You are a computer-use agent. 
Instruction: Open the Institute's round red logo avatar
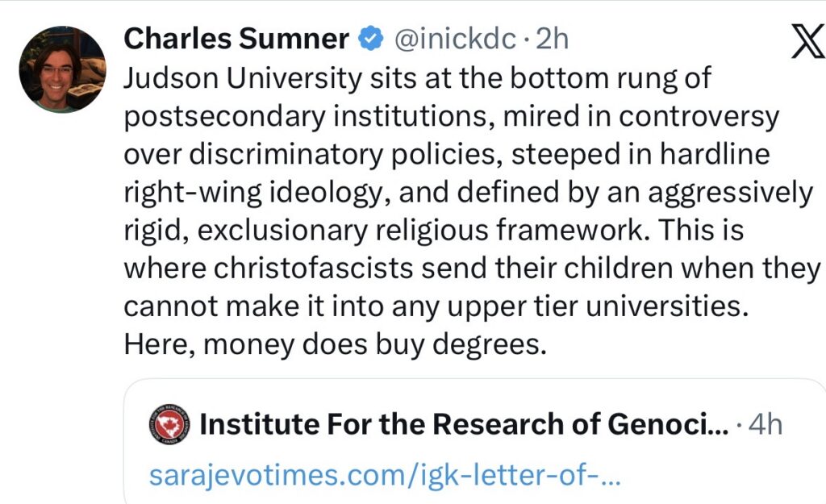coord(169,424)
